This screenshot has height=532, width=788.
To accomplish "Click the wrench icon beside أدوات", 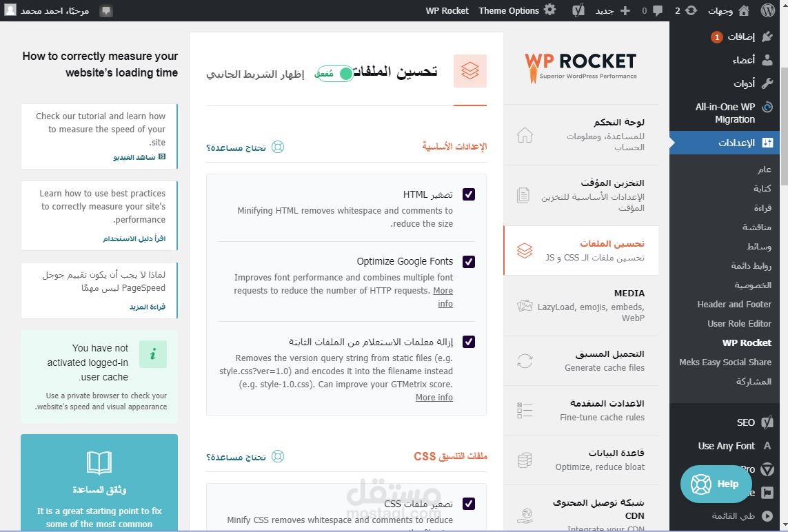I will 767,83.
